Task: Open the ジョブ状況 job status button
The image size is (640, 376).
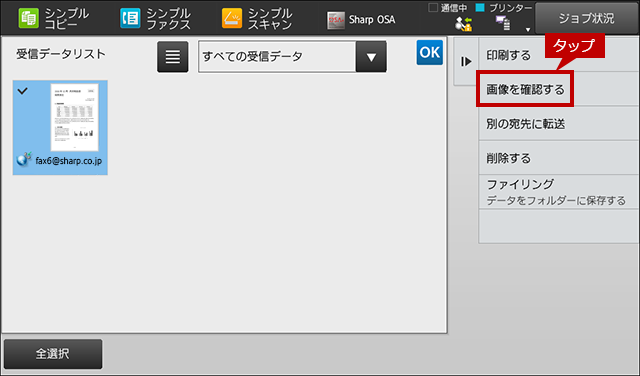Action: click(x=586, y=18)
